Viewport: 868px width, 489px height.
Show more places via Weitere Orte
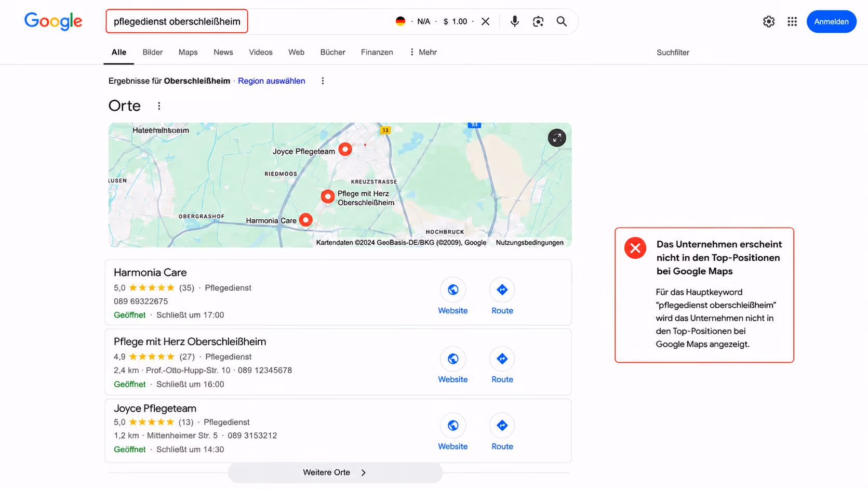point(335,472)
